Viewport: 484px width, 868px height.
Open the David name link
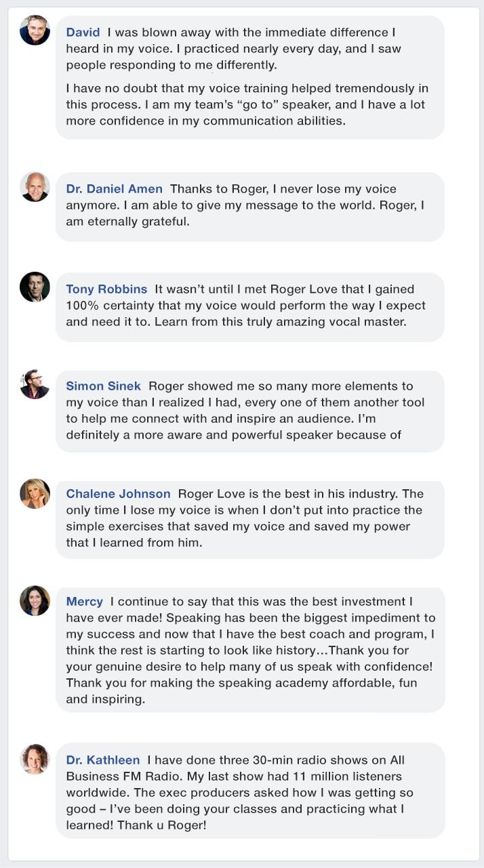pyautogui.click(x=83, y=32)
